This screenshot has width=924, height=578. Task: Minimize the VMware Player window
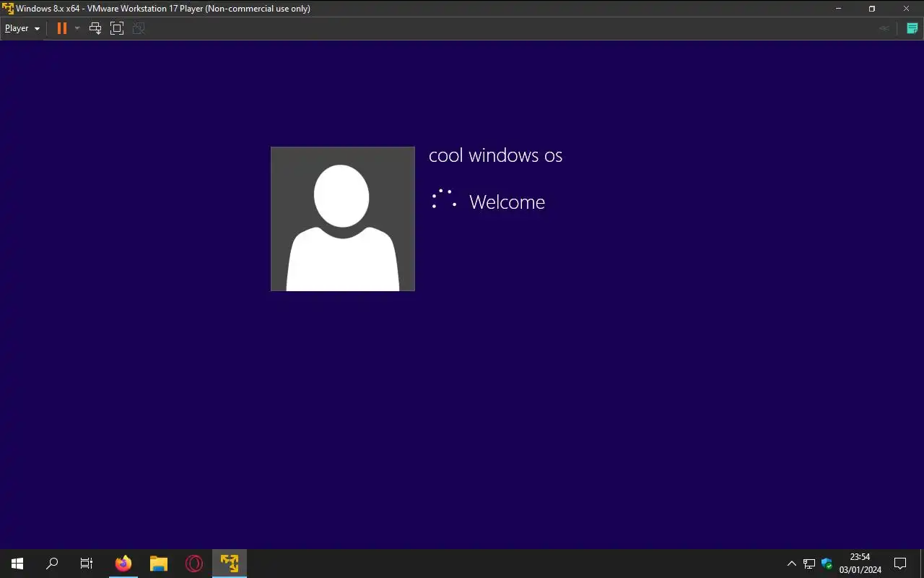pyautogui.click(x=839, y=9)
